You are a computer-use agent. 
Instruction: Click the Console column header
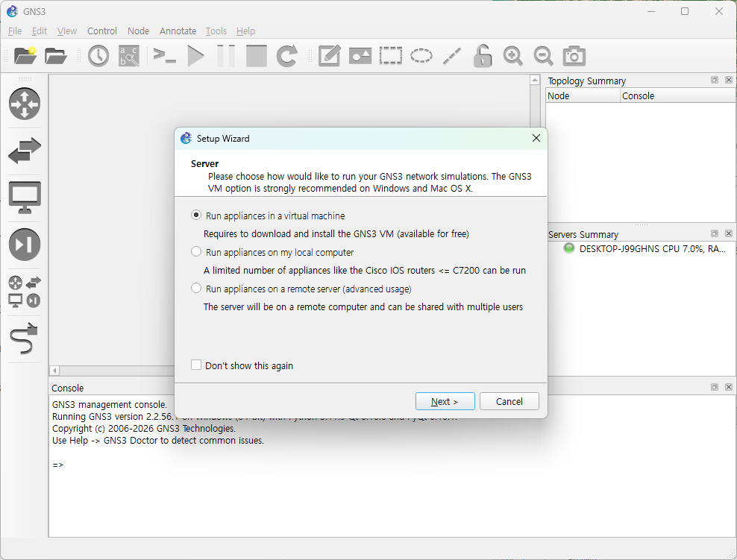click(x=638, y=95)
